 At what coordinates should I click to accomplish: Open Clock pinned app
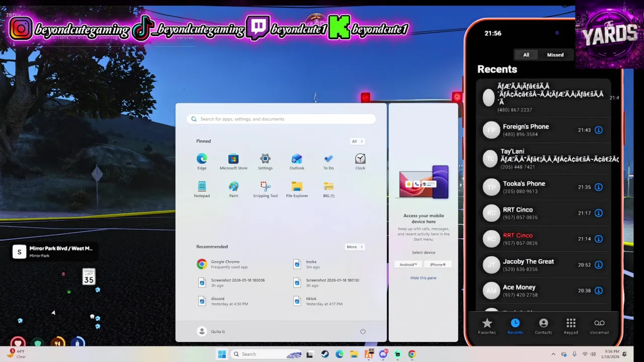[x=360, y=162]
